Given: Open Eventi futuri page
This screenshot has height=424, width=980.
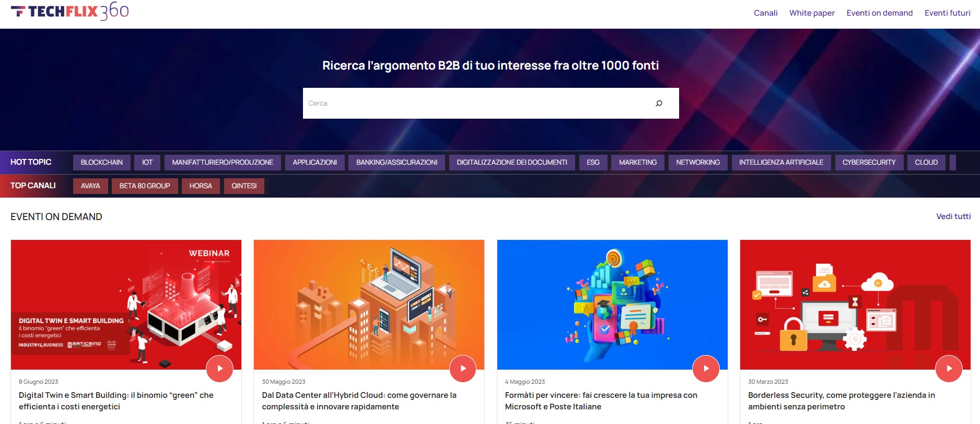Looking at the screenshot, I should click(947, 13).
